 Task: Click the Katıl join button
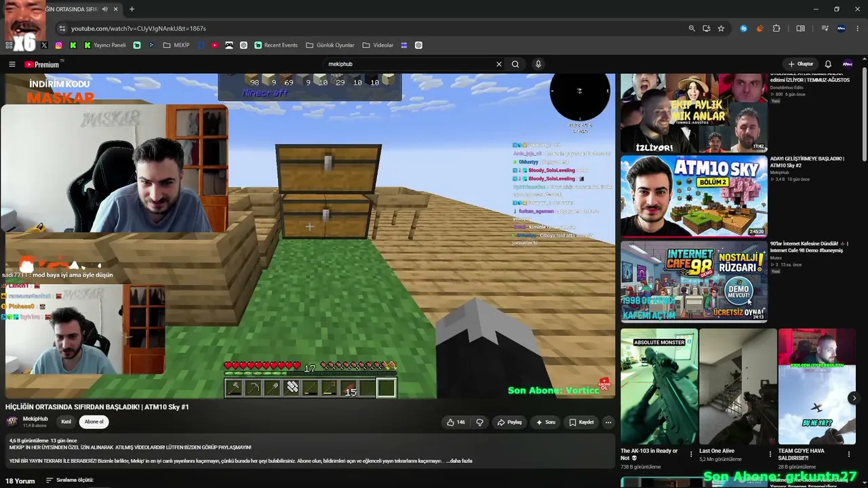[x=66, y=422]
